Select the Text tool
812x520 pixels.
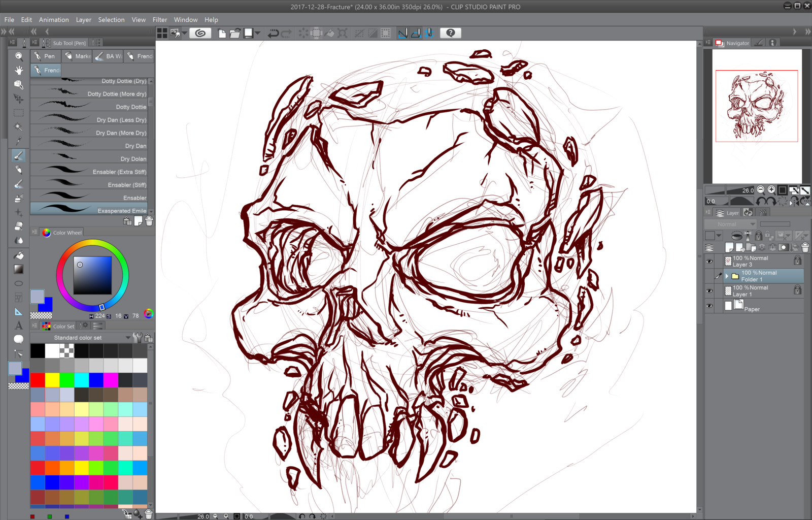pos(19,326)
